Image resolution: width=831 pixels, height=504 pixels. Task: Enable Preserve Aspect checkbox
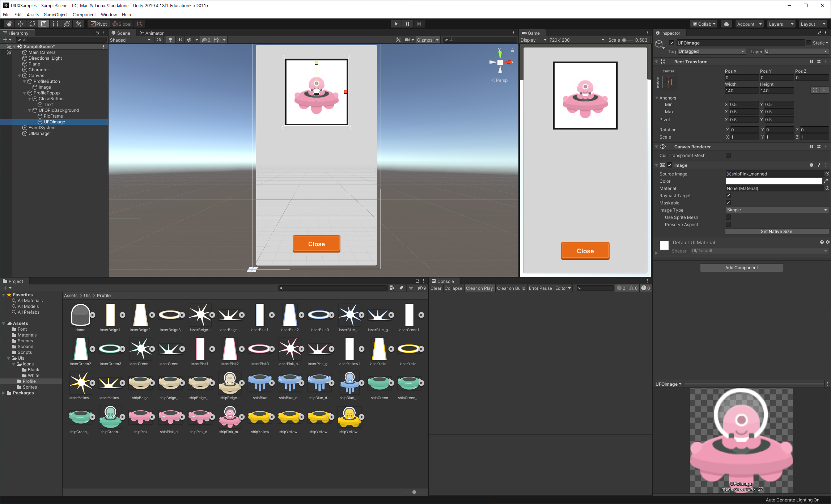[728, 225]
